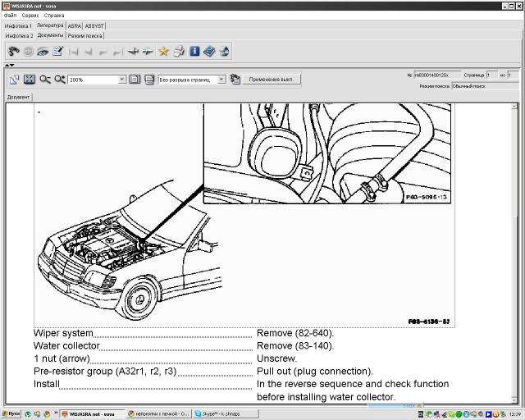Open the blue info icon
Screen dimensions: 525x420
pyautogui.click(x=194, y=51)
